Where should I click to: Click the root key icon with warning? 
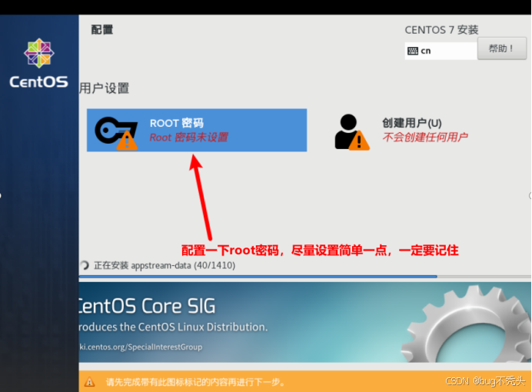(116, 133)
